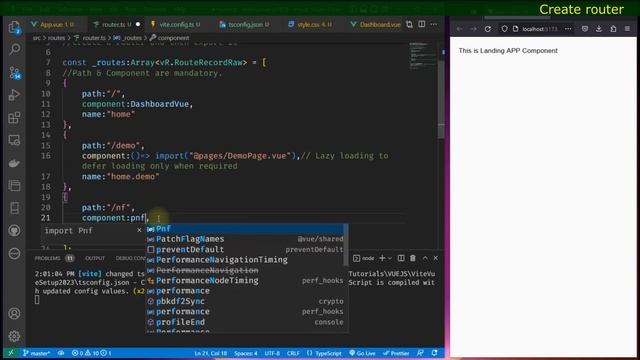Click the browser pocket/reader icon
640x360 pixels.
pos(585,29)
